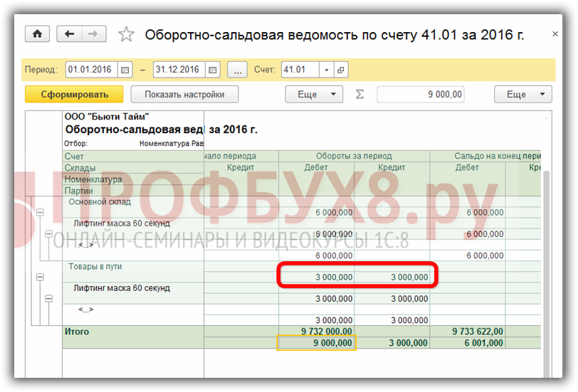This screenshot has height=392, width=578.
Task: Click the ellipsis period selection button
Action: pos(237,70)
